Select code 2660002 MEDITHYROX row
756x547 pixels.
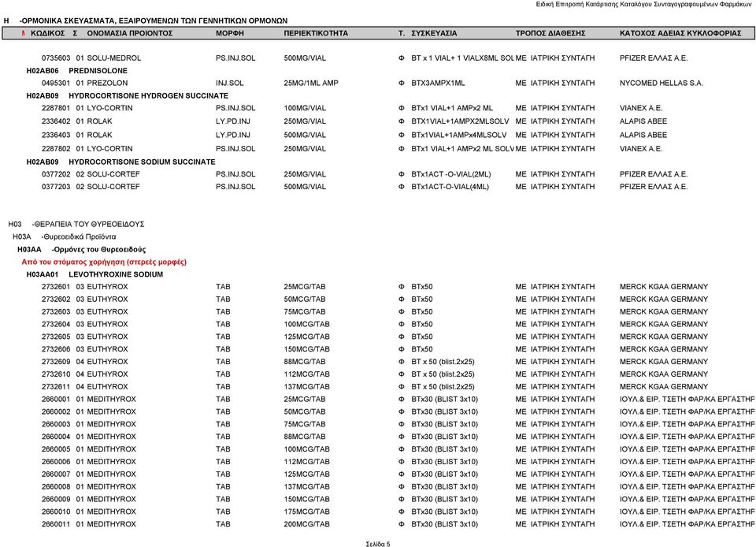[398, 412]
